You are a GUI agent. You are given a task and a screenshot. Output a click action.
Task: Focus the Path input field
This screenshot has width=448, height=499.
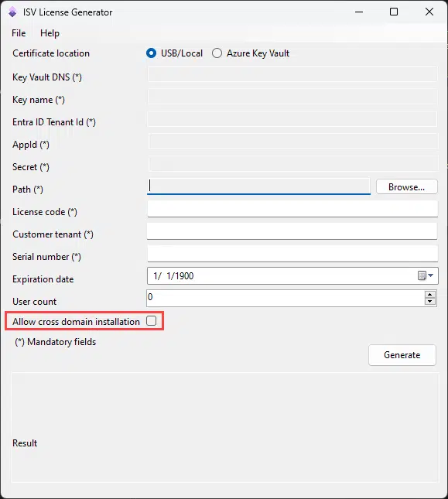click(258, 186)
